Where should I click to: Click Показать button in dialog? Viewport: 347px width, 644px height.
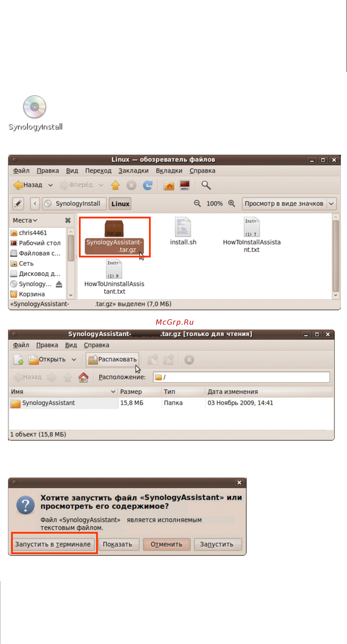tap(118, 544)
